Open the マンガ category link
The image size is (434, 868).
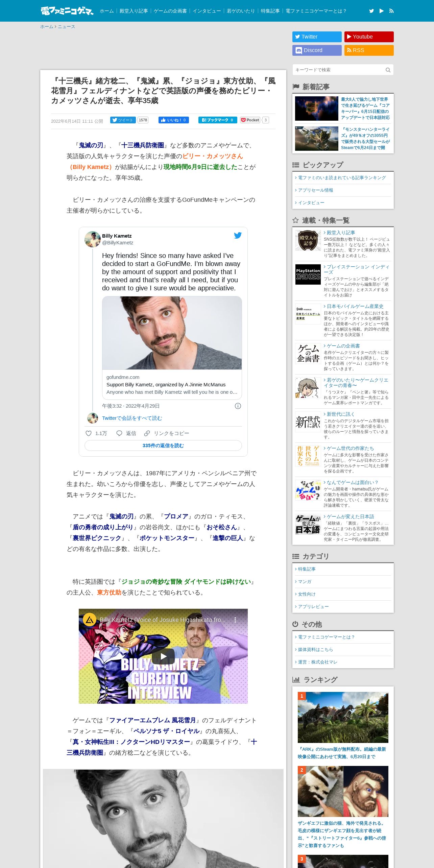click(305, 582)
